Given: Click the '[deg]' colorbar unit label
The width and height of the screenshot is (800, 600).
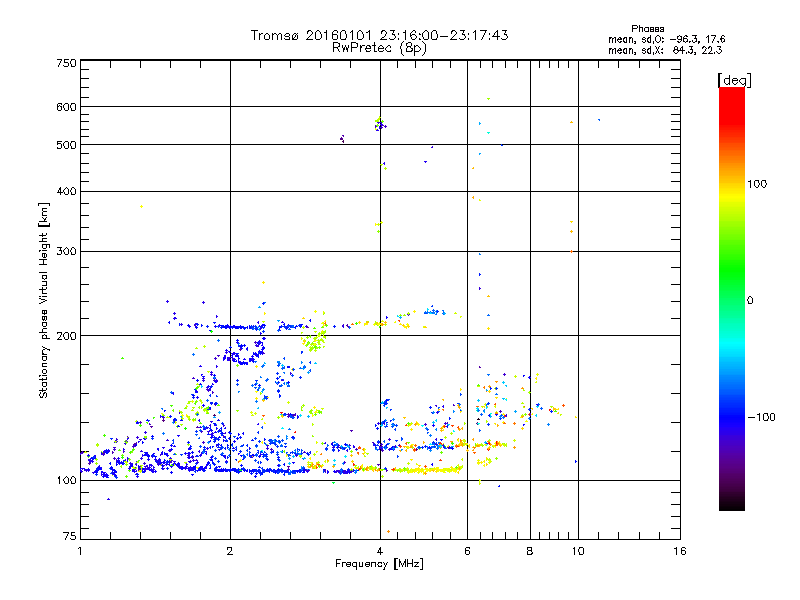Looking at the screenshot, I should coord(734,80).
